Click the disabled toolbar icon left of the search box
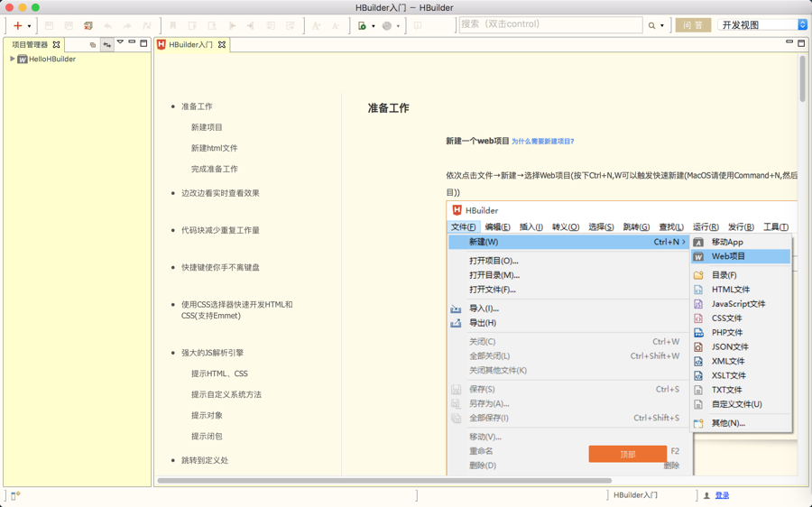The height and width of the screenshot is (507, 812). pyautogui.click(x=418, y=25)
